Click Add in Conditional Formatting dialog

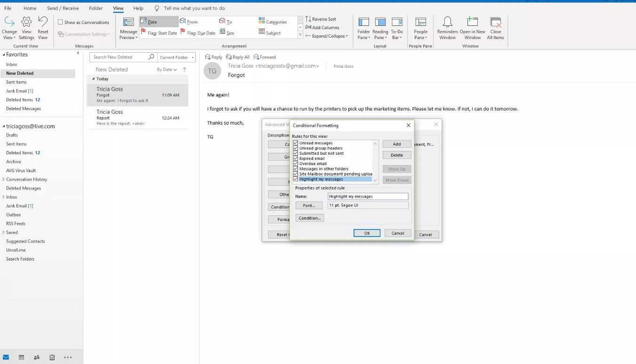click(x=397, y=144)
